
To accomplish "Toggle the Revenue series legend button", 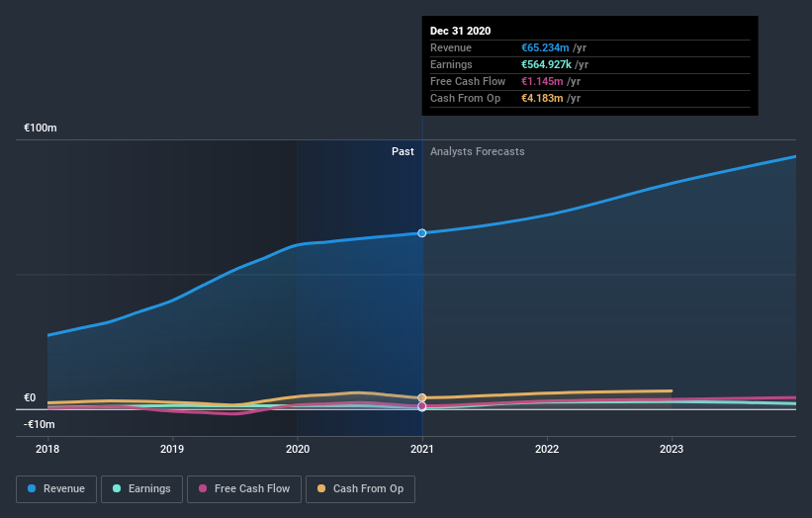I will pyautogui.click(x=56, y=489).
